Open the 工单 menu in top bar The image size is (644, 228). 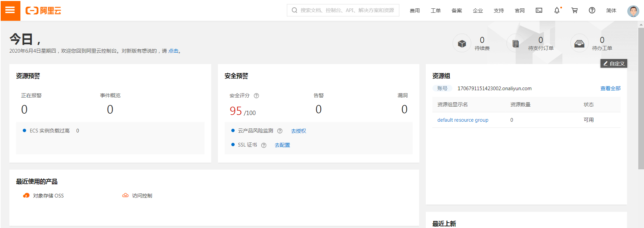pyautogui.click(x=435, y=11)
